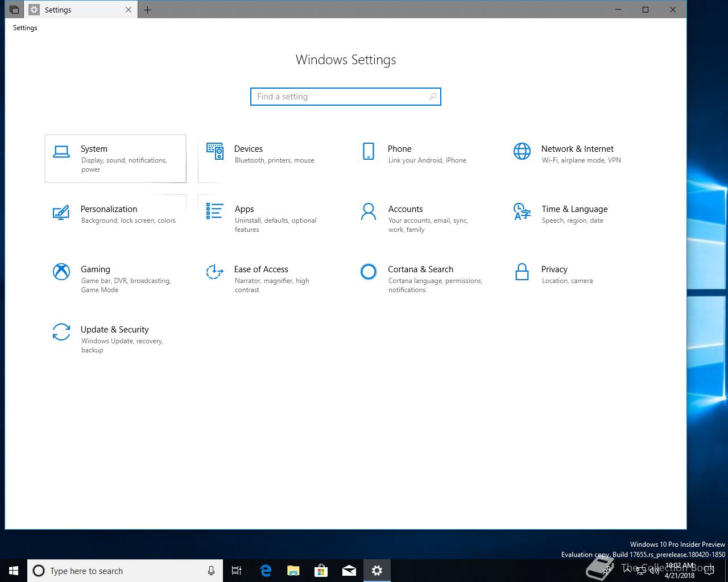This screenshot has height=582, width=728.
Task: Click the Type here to search box
Action: 125,571
